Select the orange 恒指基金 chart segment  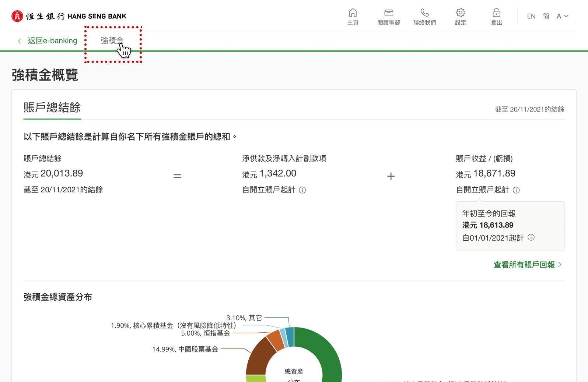(275, 340)
